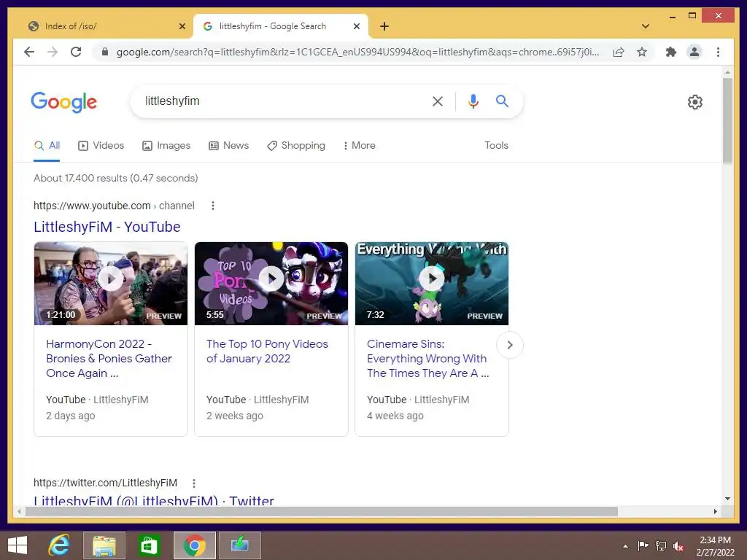Select the All results tab
This screenshot has height=560, width=747.
[x=47, y=145]
